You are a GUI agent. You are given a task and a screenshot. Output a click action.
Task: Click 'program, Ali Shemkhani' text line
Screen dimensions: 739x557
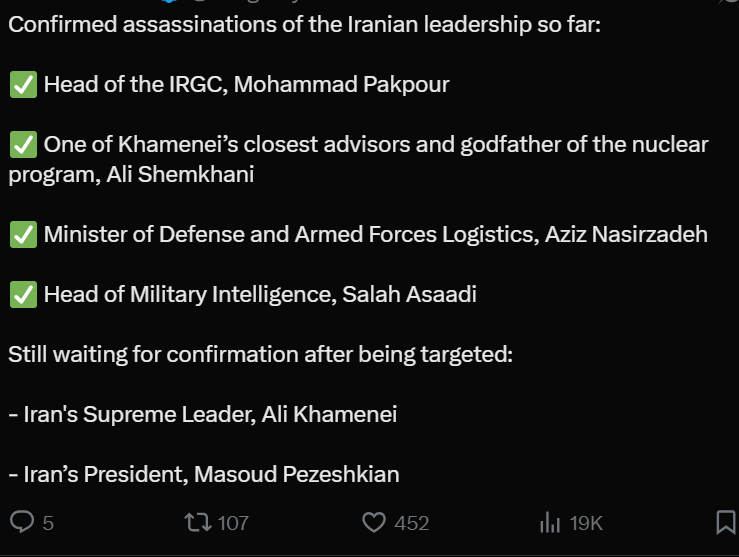click(x=130, y=175)
